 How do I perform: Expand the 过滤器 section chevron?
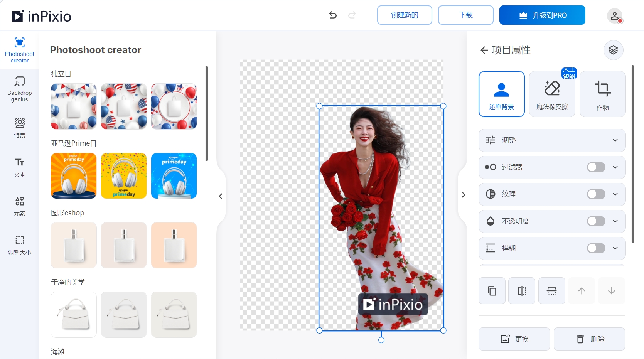coord(615,167)
